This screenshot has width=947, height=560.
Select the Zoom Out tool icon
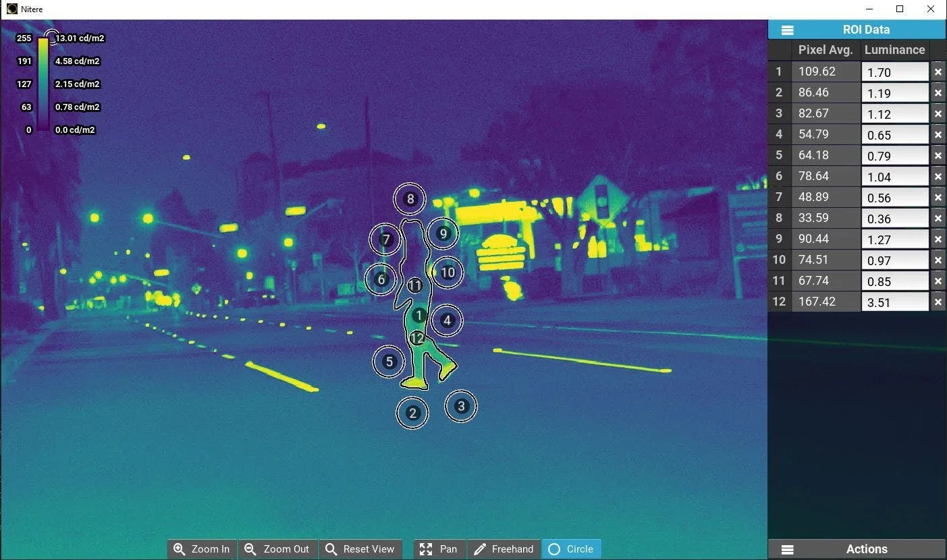pyautogui.click(x=250, y=549)
